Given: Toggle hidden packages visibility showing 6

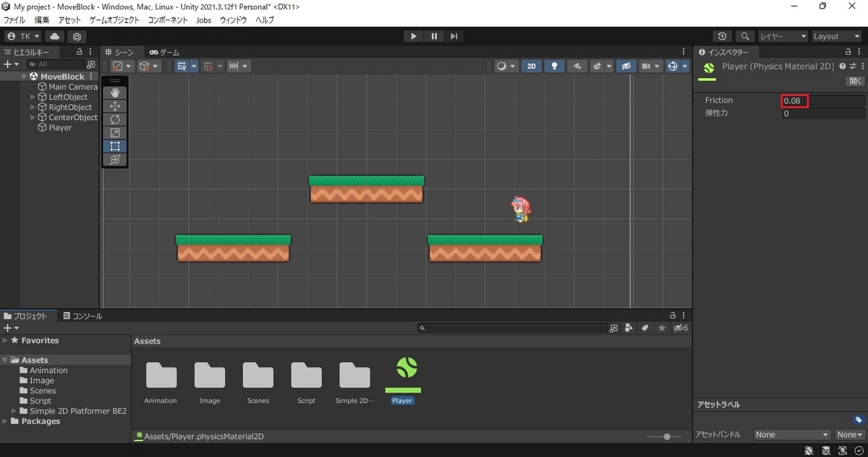Looking at the screenshot, I should coord(681,328).
